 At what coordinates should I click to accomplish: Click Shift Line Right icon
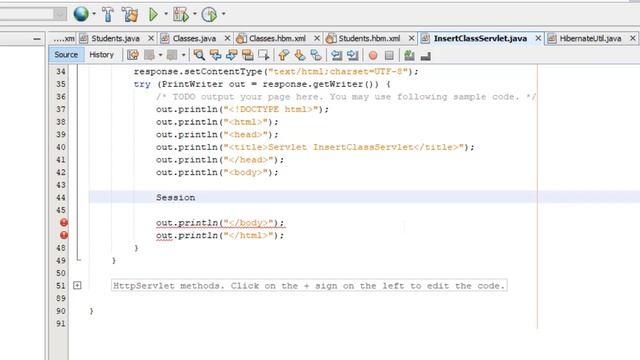(353, 55)
